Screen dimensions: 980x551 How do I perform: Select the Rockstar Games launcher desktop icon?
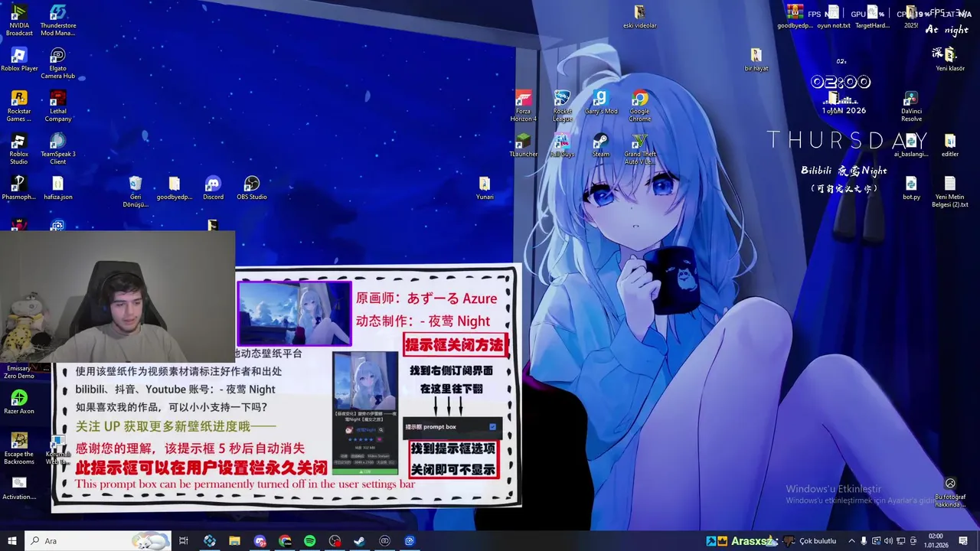click(x=19, y=106)
